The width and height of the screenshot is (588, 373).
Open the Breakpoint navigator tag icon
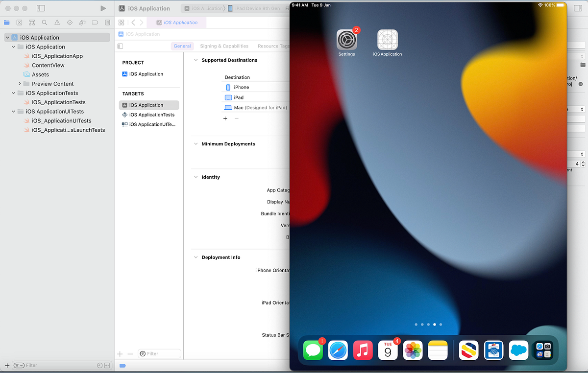point(95,23)
